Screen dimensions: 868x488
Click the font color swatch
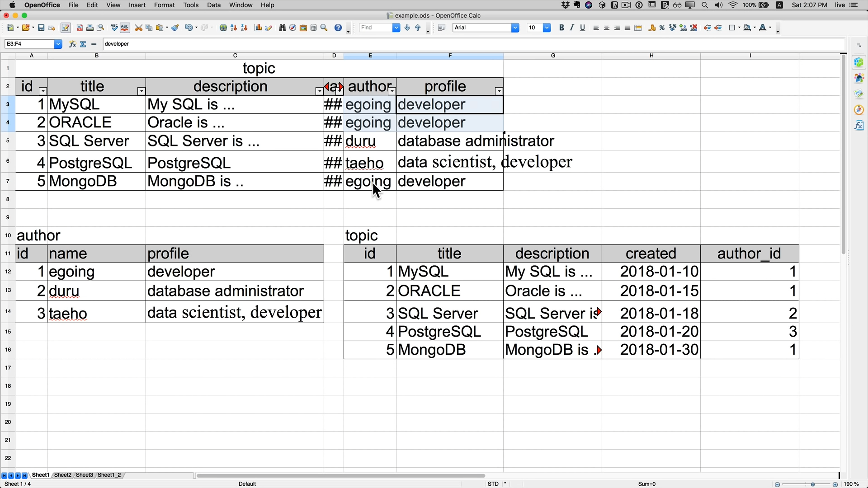click(x=763, y=28)
